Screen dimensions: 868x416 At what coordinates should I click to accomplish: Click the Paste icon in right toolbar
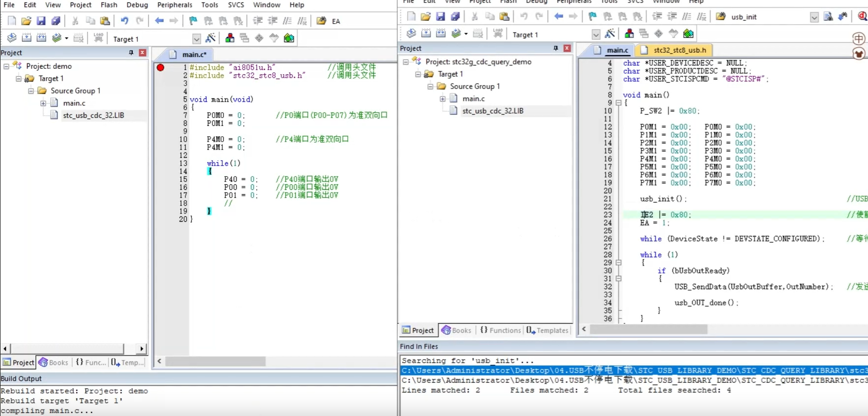[505, 17]
